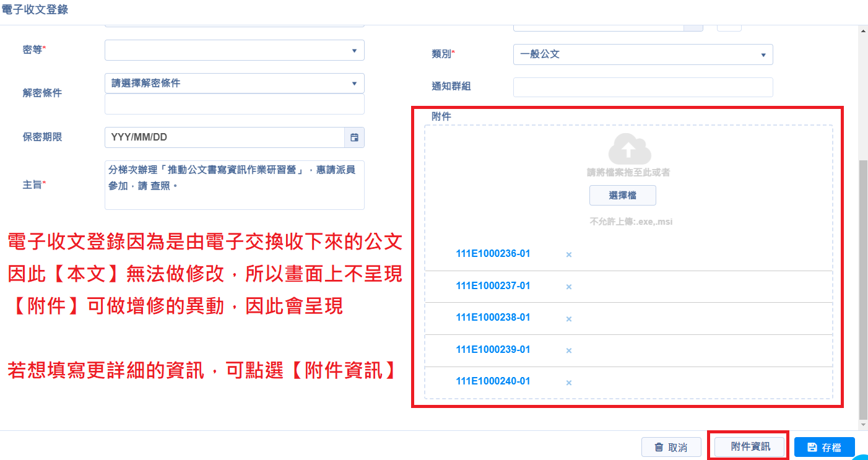Delete attachment 111E1000238-01 using X icon
The height and width of the screenshot is (460, 868).
tap(568, 318)
